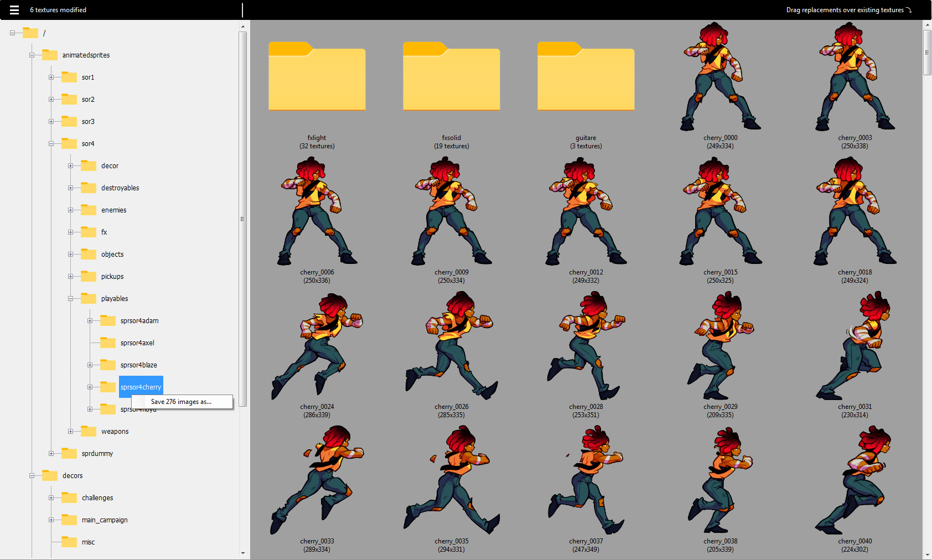This screenshot has width=932, height=560.
Task: Select the cherry_0018 sprite thumbnail
Action: tap(855, 211)
